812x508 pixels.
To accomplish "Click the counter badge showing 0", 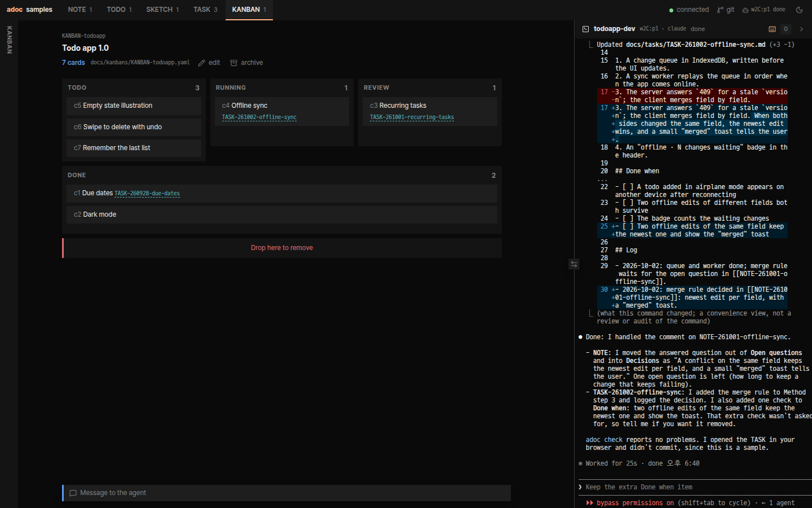I will pos(785,29).
